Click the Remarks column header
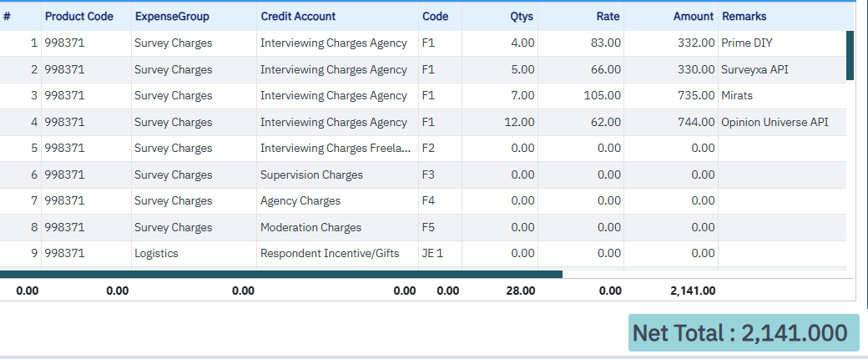The image size is (868, 359). click(x=744, y=17)
